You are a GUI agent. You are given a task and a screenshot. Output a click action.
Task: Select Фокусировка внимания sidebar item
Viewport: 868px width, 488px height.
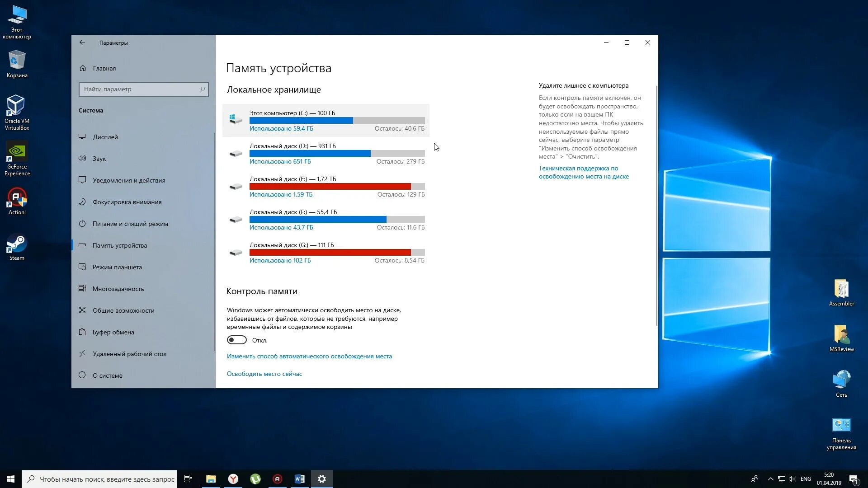pos(127,202)
